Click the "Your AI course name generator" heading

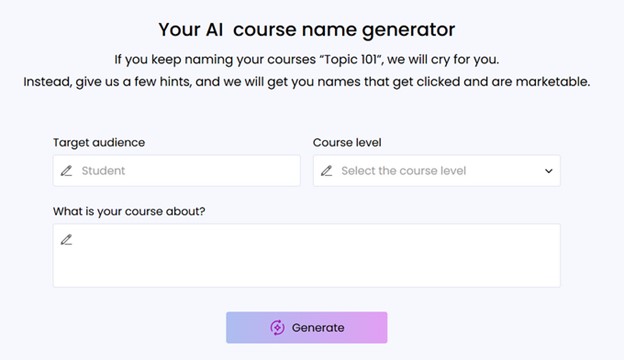point(306,30)
